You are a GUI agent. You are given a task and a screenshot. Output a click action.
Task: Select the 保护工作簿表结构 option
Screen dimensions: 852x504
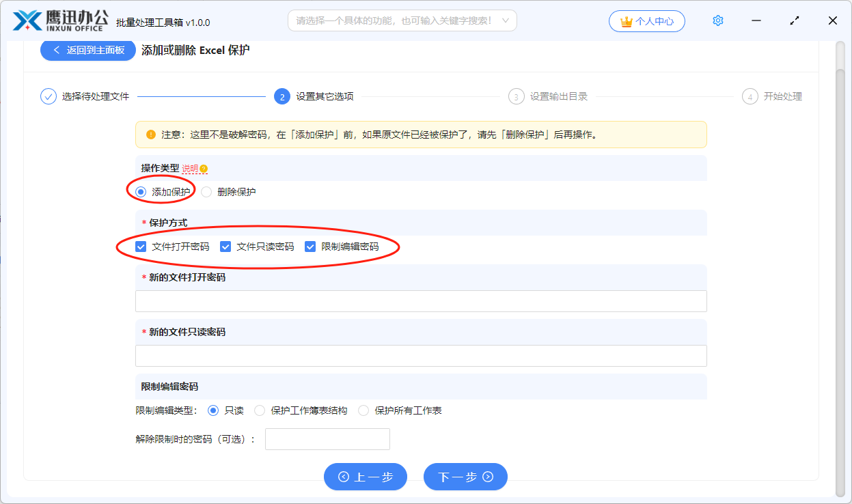tap(260, 410)
